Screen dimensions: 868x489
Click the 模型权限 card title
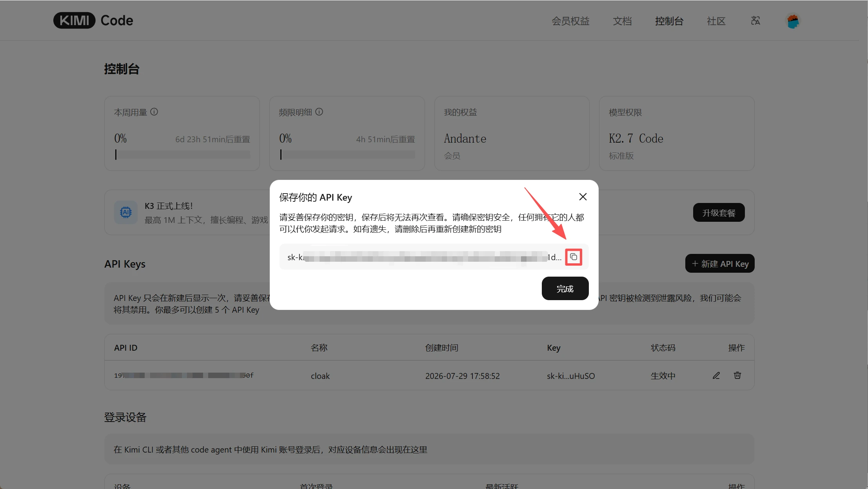[x=625, y=112]
